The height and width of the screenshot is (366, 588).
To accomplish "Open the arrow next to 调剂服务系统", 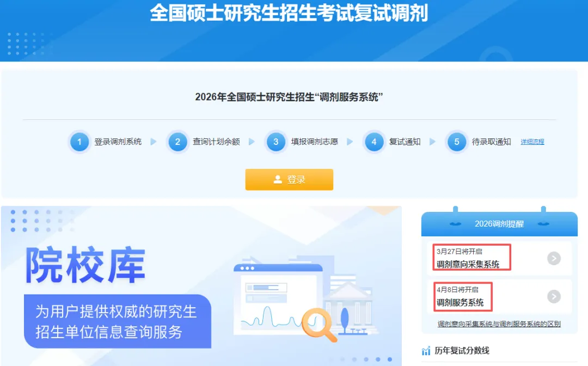I will pos(554,296).
